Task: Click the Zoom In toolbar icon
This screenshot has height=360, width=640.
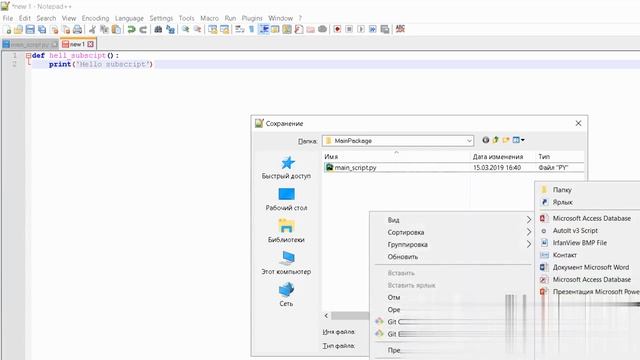Action: click(186, 29)
